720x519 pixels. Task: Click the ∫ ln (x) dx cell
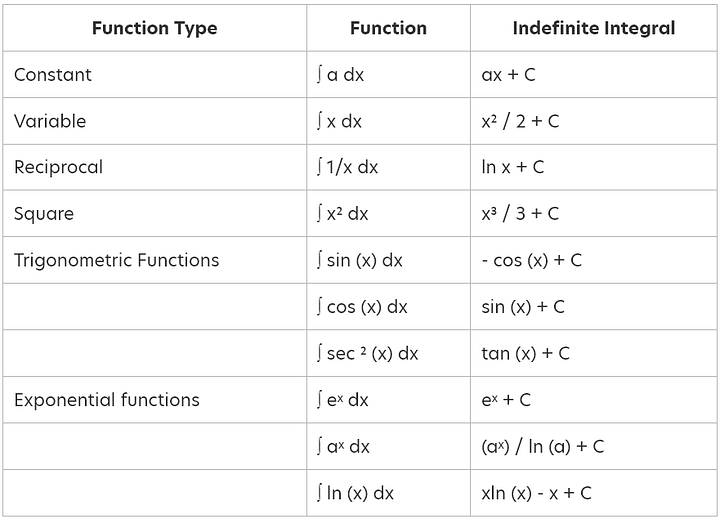tap(355, 493)
